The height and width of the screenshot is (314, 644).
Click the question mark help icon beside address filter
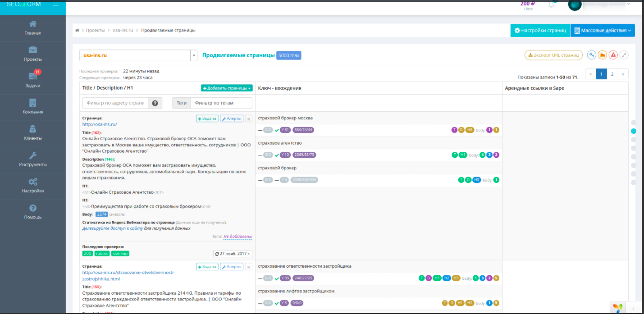pos(155,103)
